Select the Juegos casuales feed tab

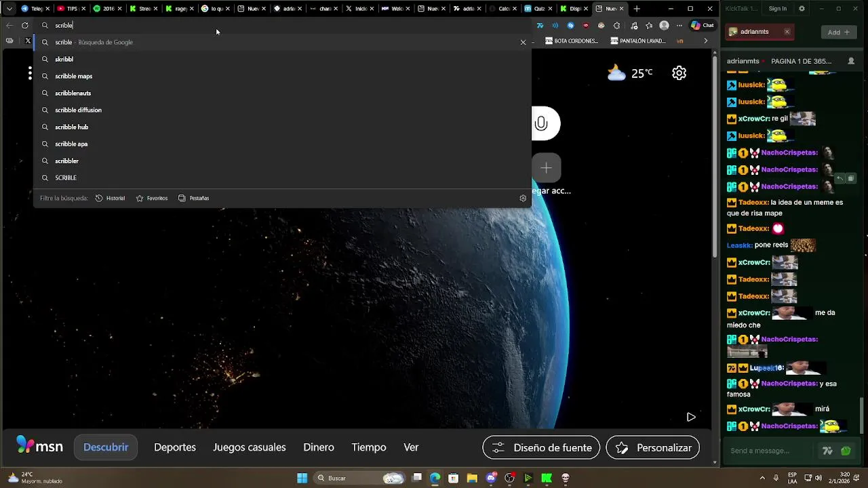[x=250, y=447]
